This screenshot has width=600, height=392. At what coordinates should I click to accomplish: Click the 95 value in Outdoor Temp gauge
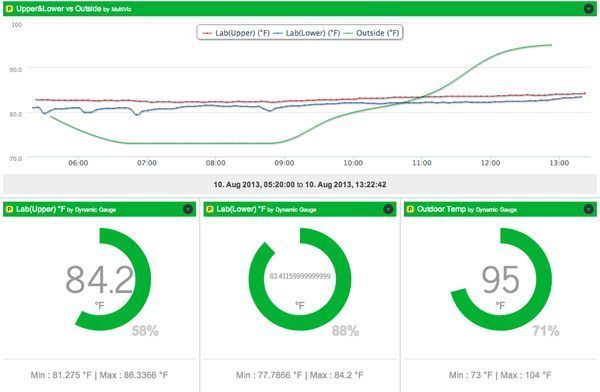click(501, 280)
